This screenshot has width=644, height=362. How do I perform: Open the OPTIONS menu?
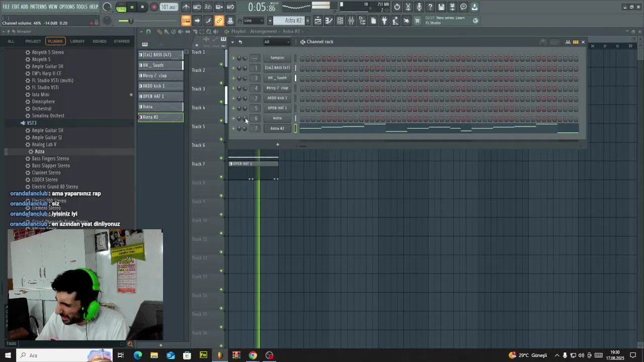pyautogui.click(x=67, y=7)
